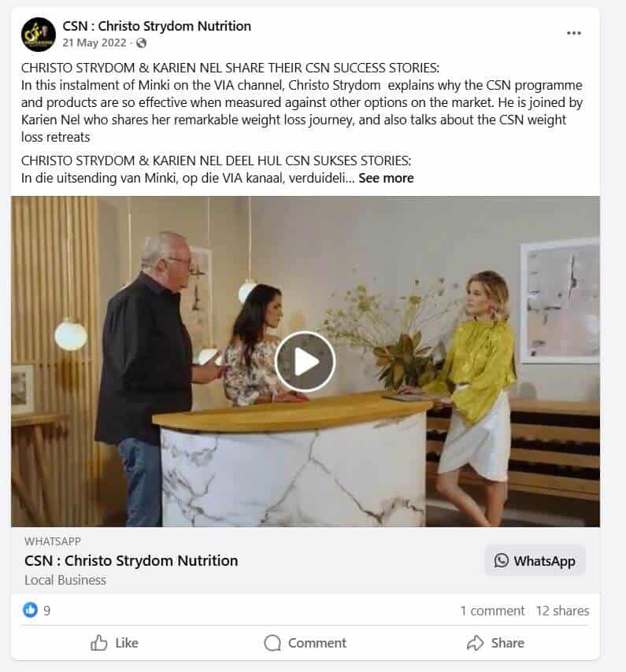The width and height of the screenshot is (626, 672).
Task: Expand post text with See more
Action: (x=386, y=178)
